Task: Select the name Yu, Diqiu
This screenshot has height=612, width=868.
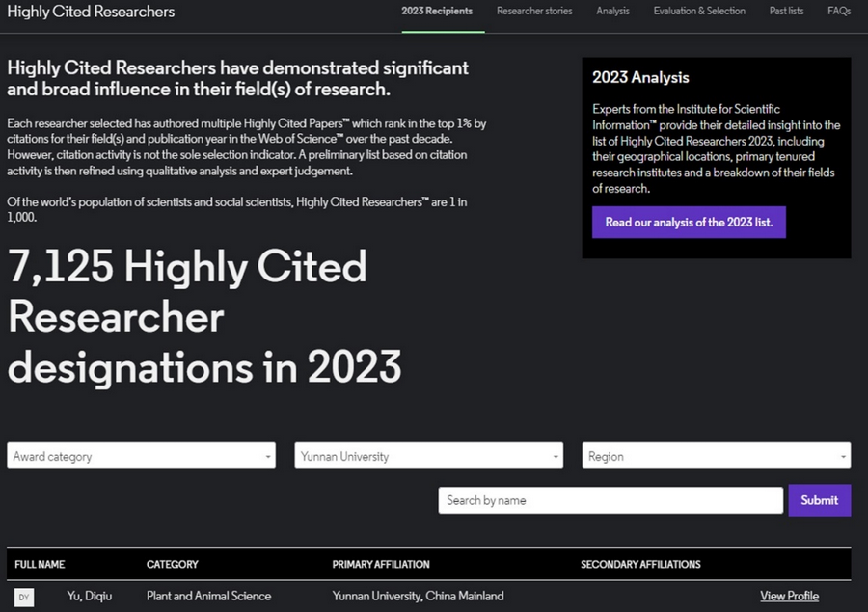Action: 89,596
